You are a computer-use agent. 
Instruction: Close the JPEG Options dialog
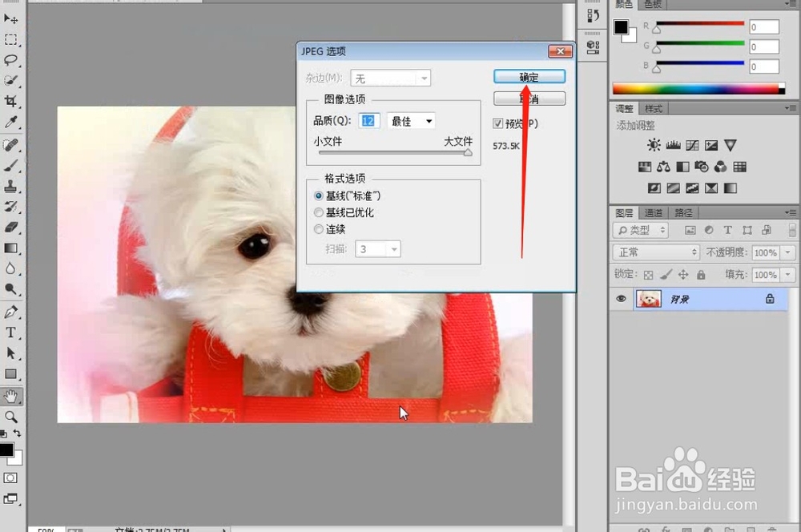coord(561,51)
